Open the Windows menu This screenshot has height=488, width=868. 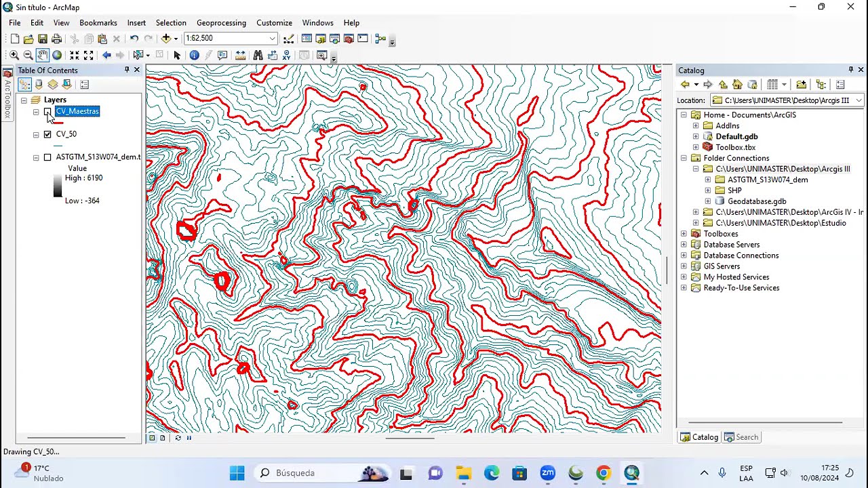point(317,22)
